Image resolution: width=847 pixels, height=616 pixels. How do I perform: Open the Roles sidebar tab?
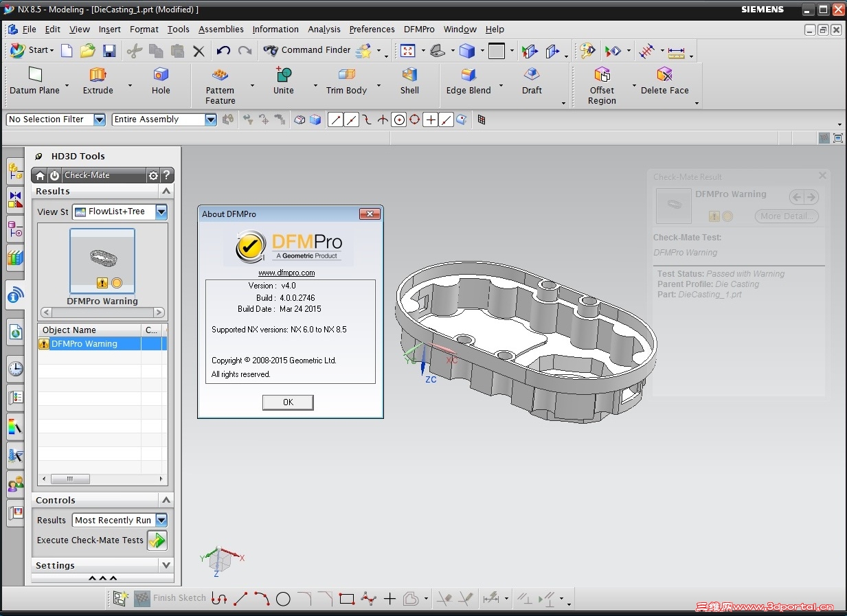(15, 484)
